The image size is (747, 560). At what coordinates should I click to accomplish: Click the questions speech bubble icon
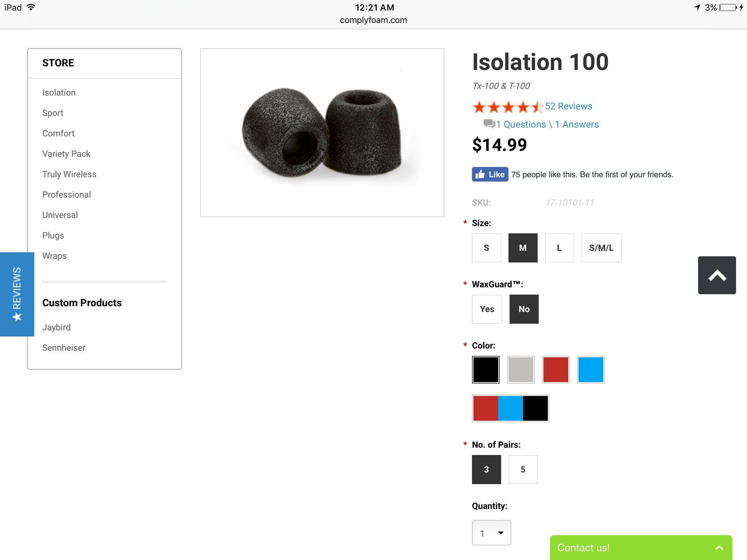pos(489,124)
